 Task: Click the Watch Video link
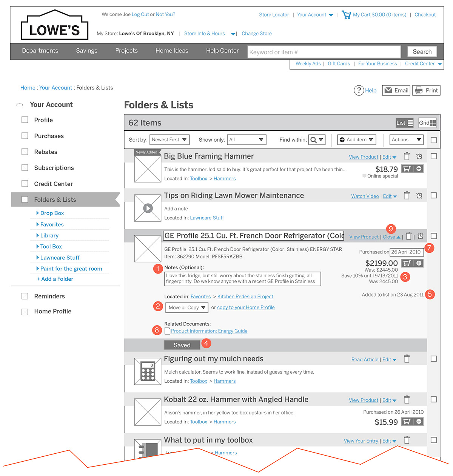(x=365, y=196)
